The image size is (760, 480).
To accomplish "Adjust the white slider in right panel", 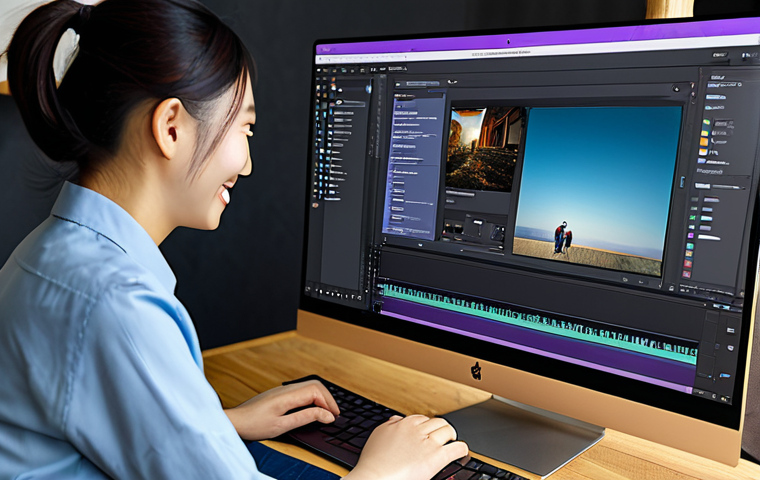I will click(720, 187).
